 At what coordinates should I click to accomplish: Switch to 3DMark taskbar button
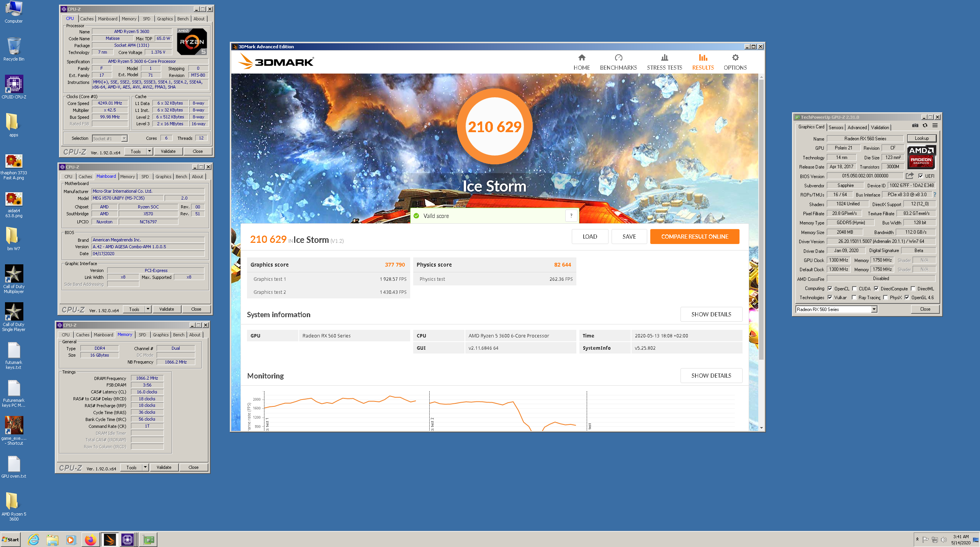click(110, 540)
